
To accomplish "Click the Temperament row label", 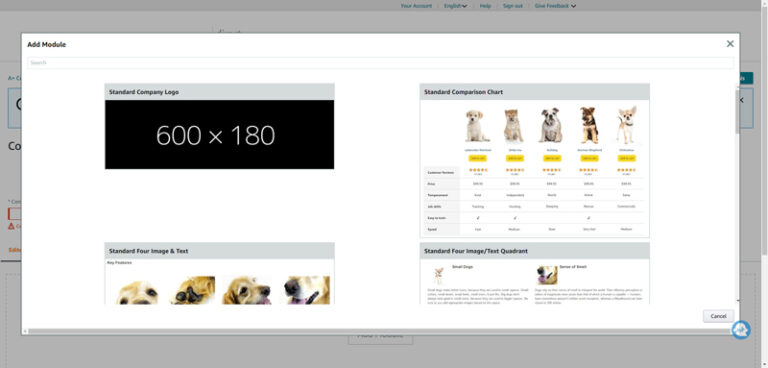I will (x=438, y=195).
